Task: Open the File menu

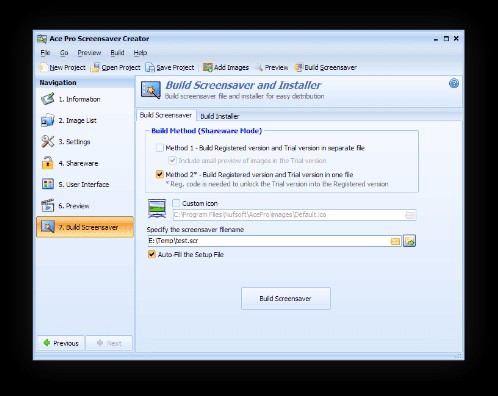Action: (x=45, y=53)
